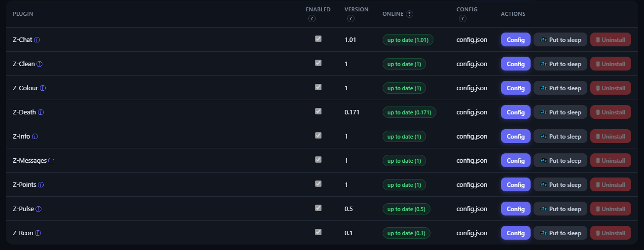Click Config button in Z-Pulse row
Viewport: 644px width, 250px height.
[516, 209]
